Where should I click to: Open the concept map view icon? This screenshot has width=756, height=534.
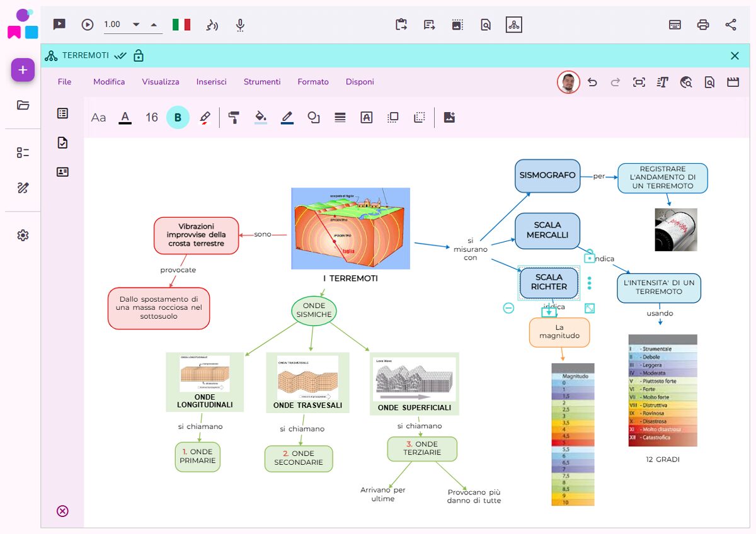coord(513,25)
